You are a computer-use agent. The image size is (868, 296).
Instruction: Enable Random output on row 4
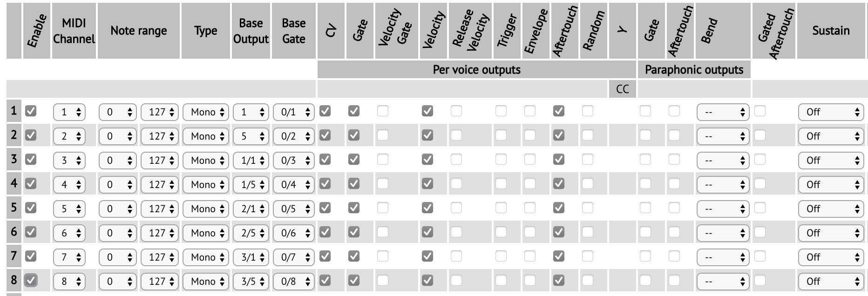click(x=588, y=183)
